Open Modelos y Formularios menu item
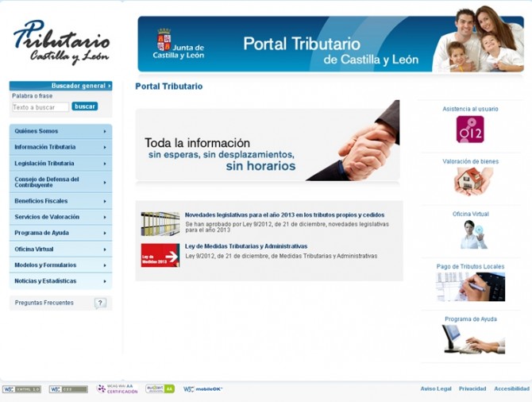The width and height of the screenshot is (532, 402). [45, 265]
